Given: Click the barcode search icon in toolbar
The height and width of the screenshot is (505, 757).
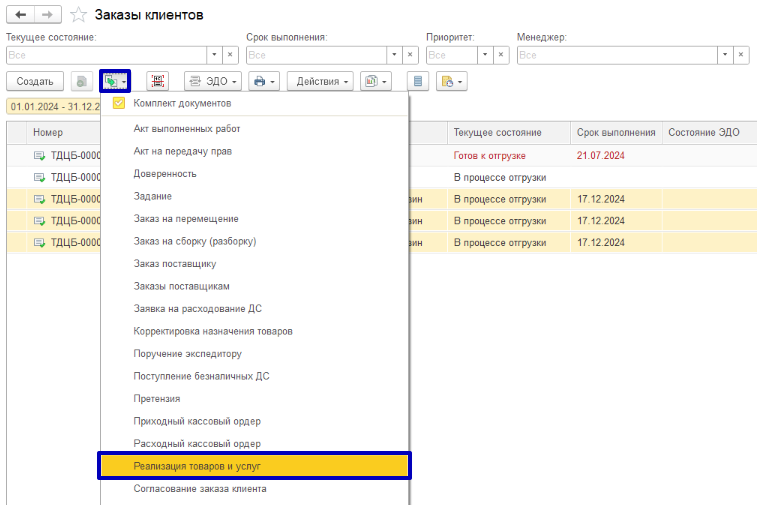Looking at the screenshot, I should pos(157,81).
